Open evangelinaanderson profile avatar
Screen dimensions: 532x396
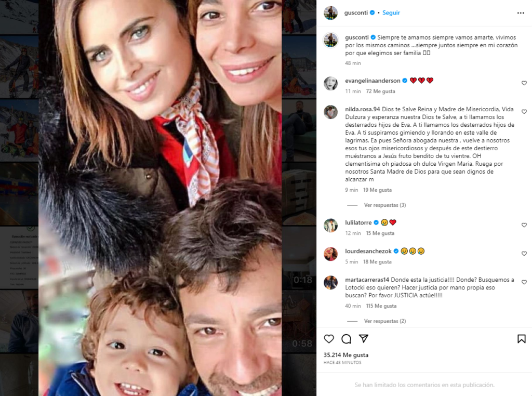coord(330,83)
